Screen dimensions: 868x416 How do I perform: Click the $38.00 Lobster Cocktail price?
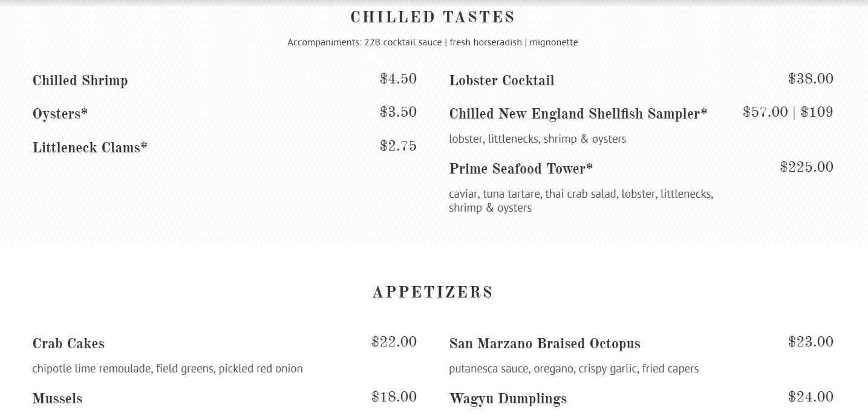[811, 79]
